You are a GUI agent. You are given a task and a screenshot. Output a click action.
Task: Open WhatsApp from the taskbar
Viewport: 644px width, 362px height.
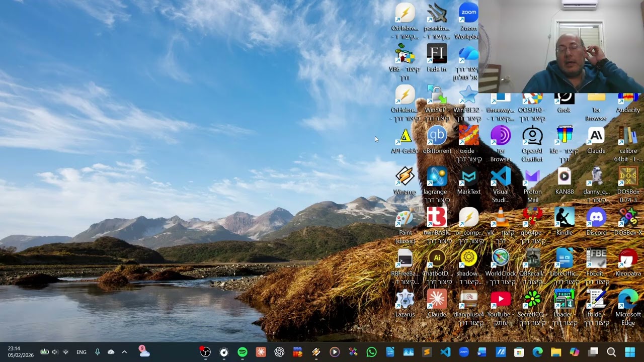point(372,352)
